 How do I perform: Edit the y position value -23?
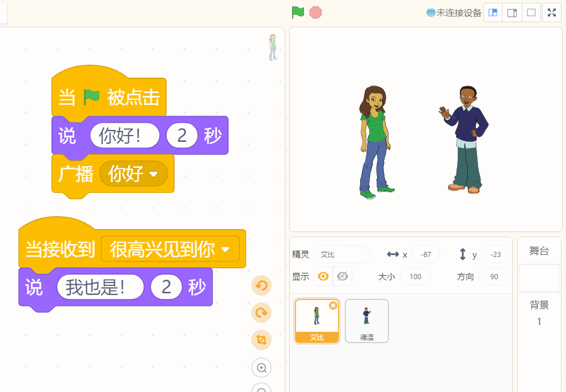(496, 255)
